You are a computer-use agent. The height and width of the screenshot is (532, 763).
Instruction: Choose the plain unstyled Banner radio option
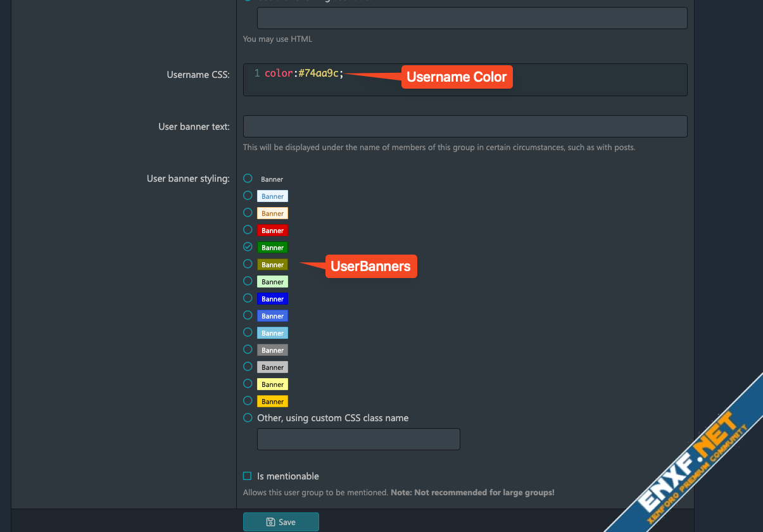point(248,179)
